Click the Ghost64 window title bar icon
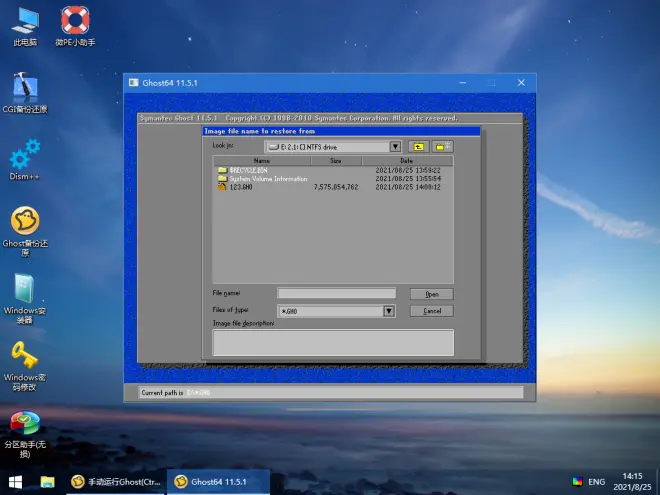Image resolution: width=660 pixels, height=495 pixels. 134,82
